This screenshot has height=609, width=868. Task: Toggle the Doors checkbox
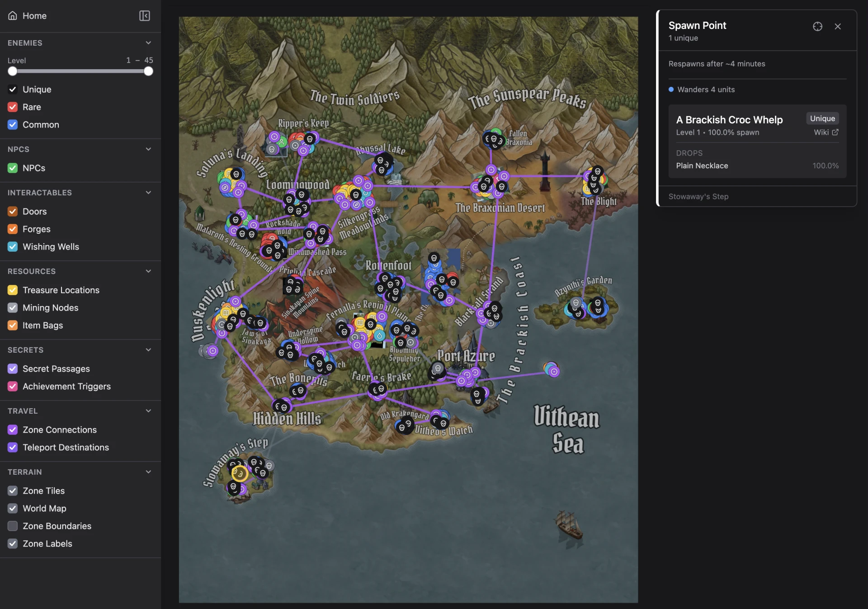pos(13,212)
